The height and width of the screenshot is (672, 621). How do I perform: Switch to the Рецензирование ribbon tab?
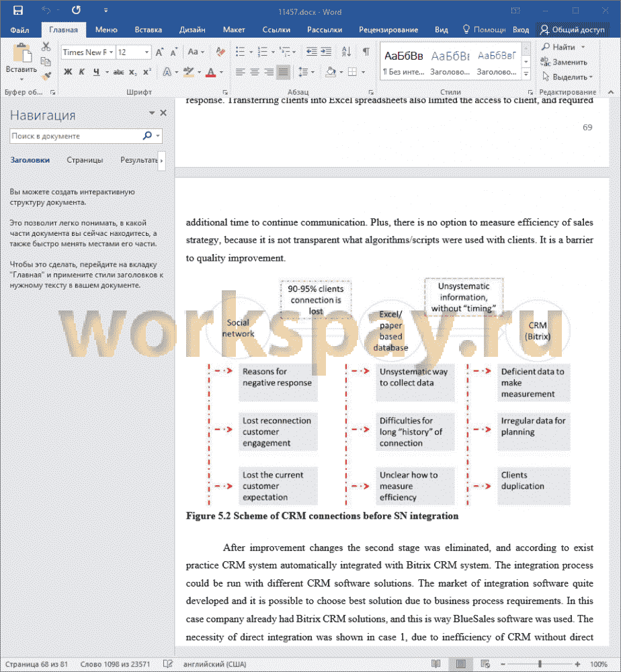[388, 30]
